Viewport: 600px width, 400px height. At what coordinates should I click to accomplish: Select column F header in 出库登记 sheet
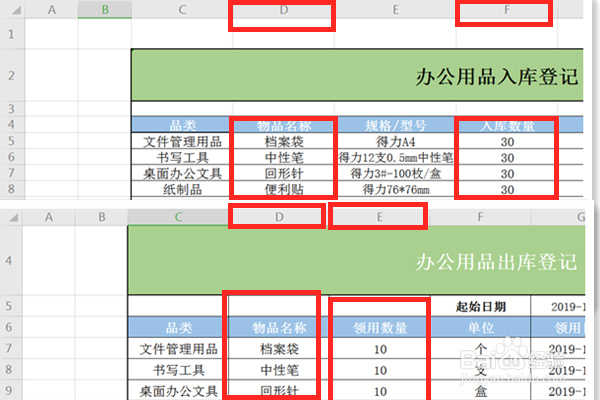click(480, 217)
